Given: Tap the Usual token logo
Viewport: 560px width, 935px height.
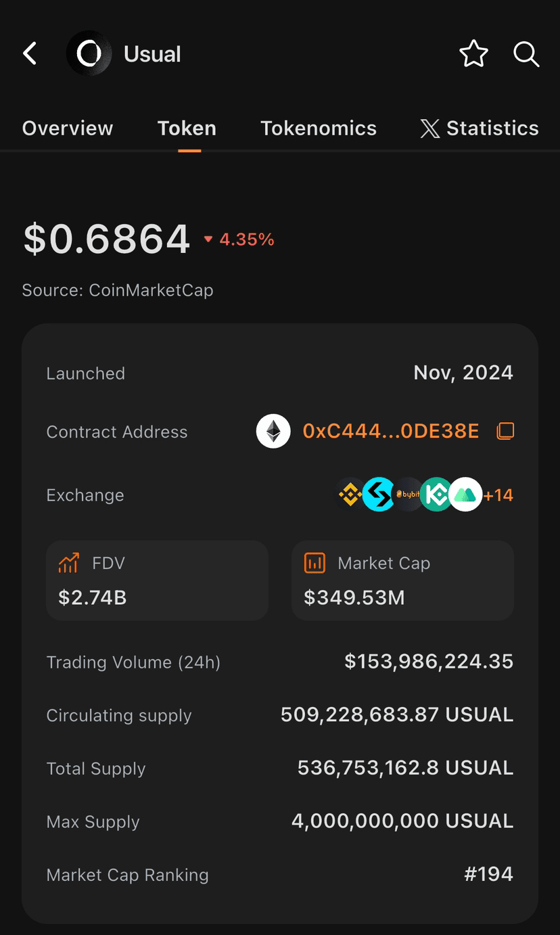Looking at the screenshot, I should 89,53.
